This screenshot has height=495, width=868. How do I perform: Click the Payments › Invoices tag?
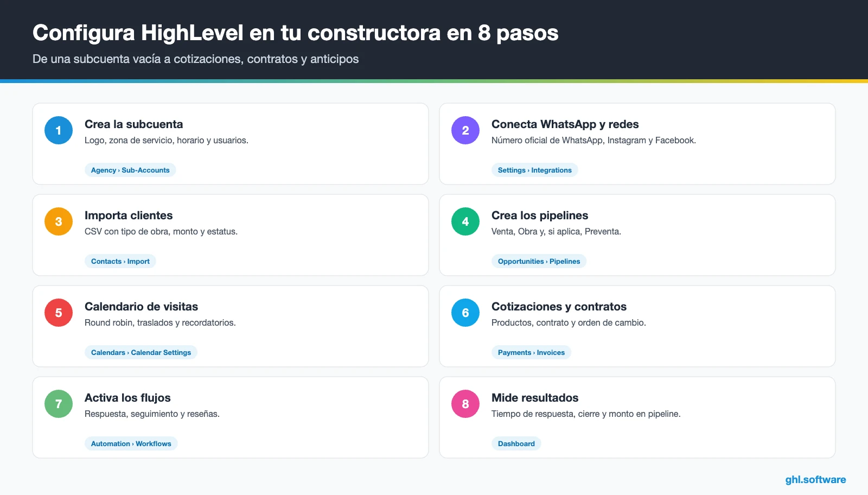(x=531, y=352)
